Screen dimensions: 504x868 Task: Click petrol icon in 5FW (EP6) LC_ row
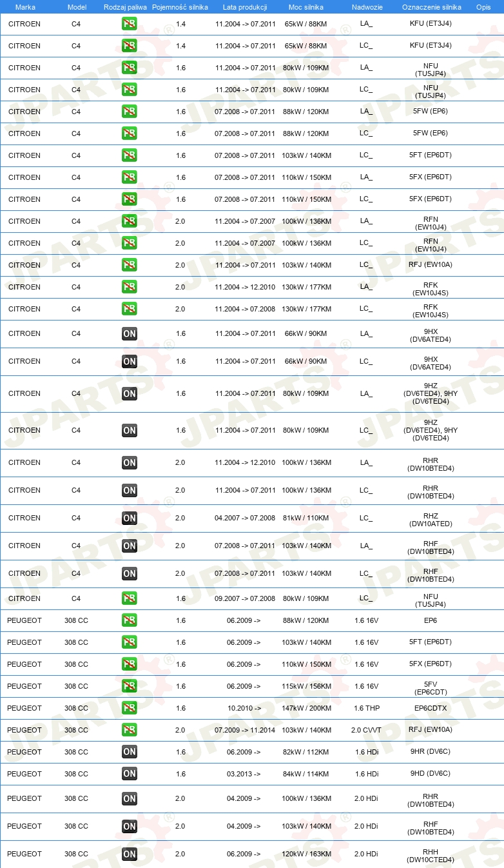(129, 133)
